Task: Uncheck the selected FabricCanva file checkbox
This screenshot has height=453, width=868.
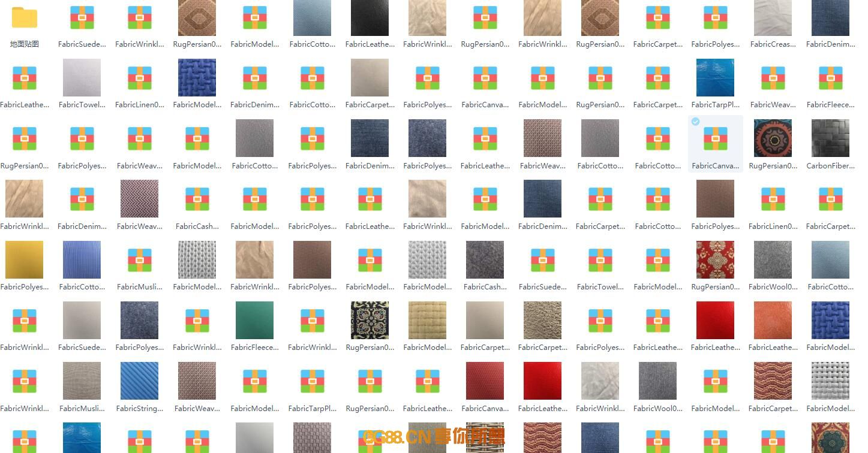Action: [x=695, y=122]
